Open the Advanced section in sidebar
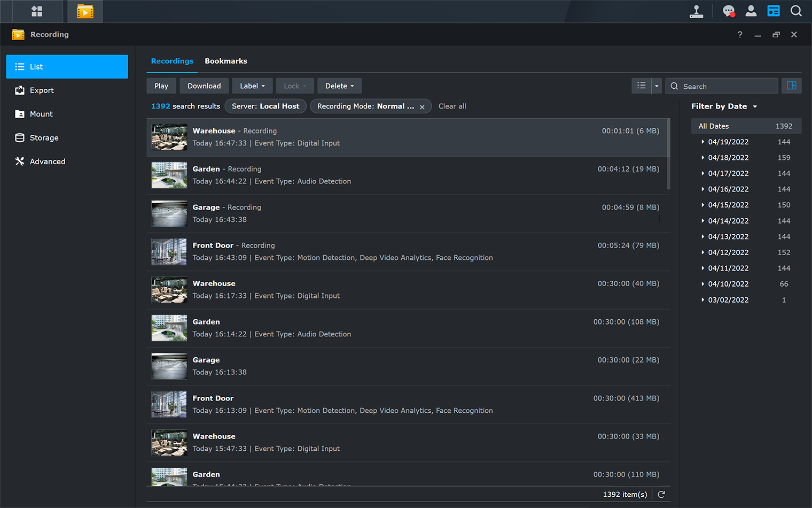The image size is (812, 508). pyautogui.click(x=48, y=161)
